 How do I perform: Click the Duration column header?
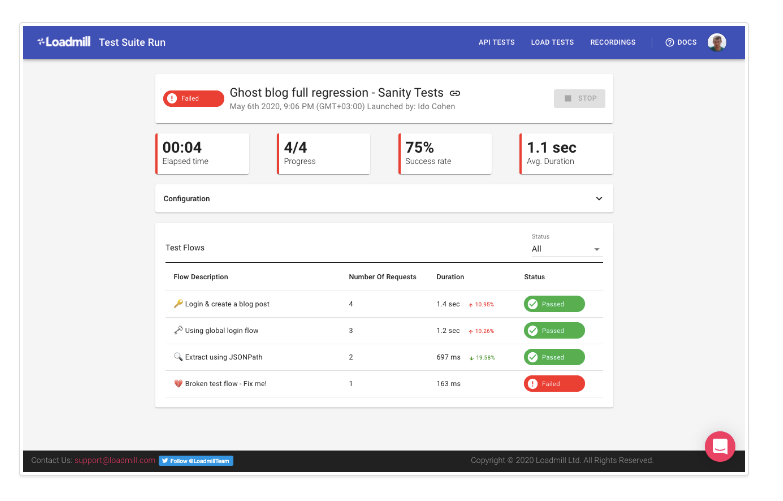pos(450,277)
